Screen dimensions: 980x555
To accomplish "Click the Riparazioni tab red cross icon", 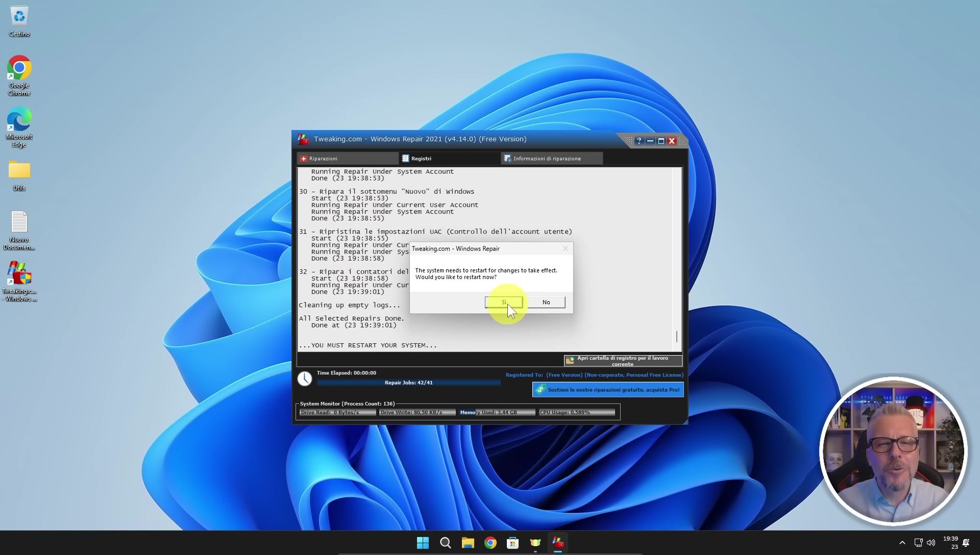I will pyautogui.click(x=304, y=159).
